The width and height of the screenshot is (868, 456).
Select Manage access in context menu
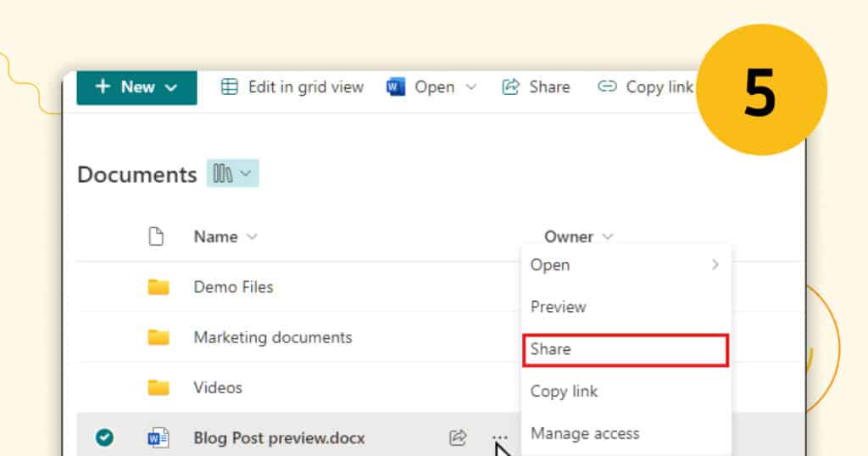coord(585,434)
